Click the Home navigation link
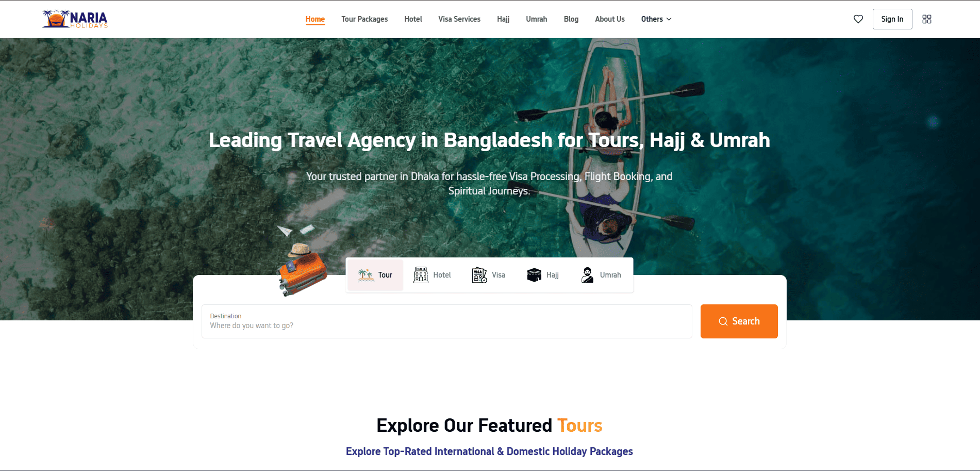 pos(315,19)
